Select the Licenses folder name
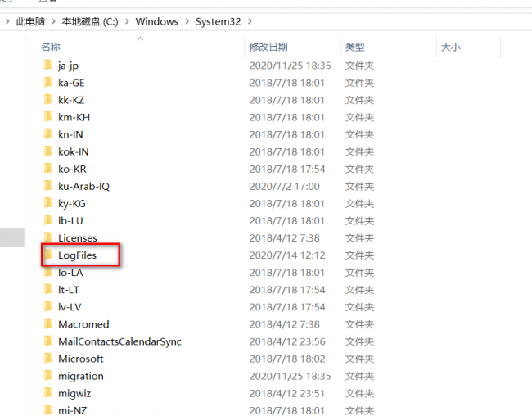 pos(78,238)
